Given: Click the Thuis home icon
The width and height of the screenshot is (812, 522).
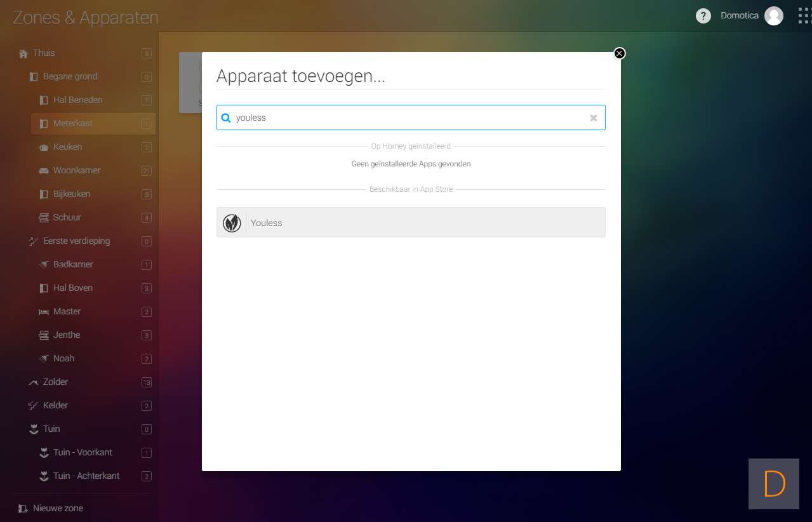Looking at the screenshot, I should (23, 54).
